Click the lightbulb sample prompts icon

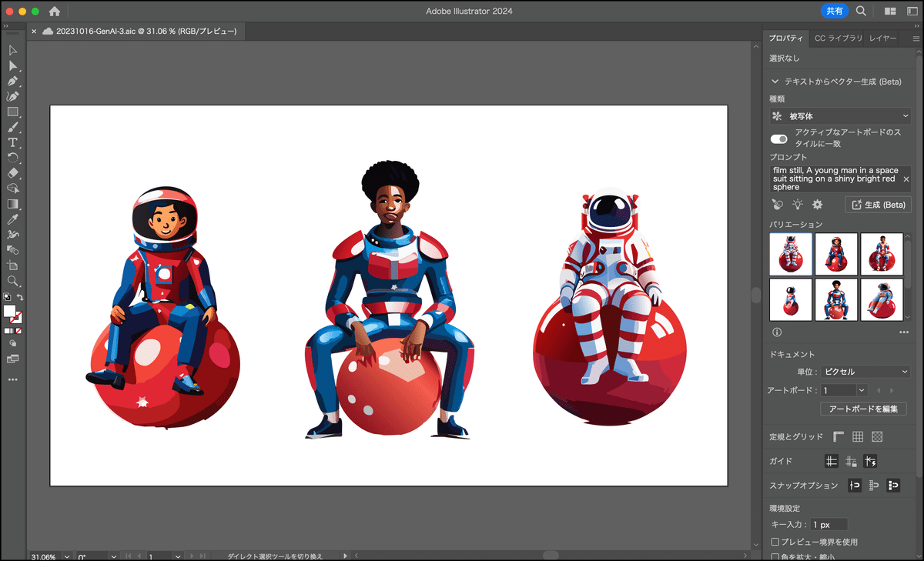[x=798, y=205]
